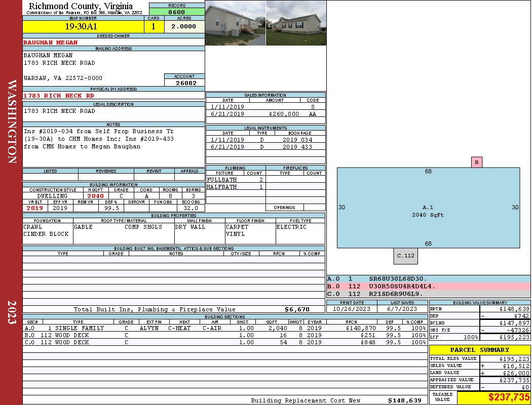Click the physical 911 address in red
Screen dimensions: 532x405
coord(59,96)
